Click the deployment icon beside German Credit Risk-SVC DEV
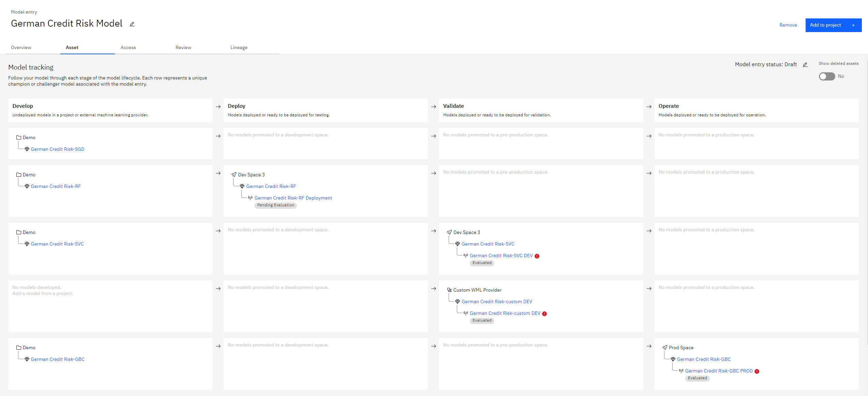 [466, 256]
